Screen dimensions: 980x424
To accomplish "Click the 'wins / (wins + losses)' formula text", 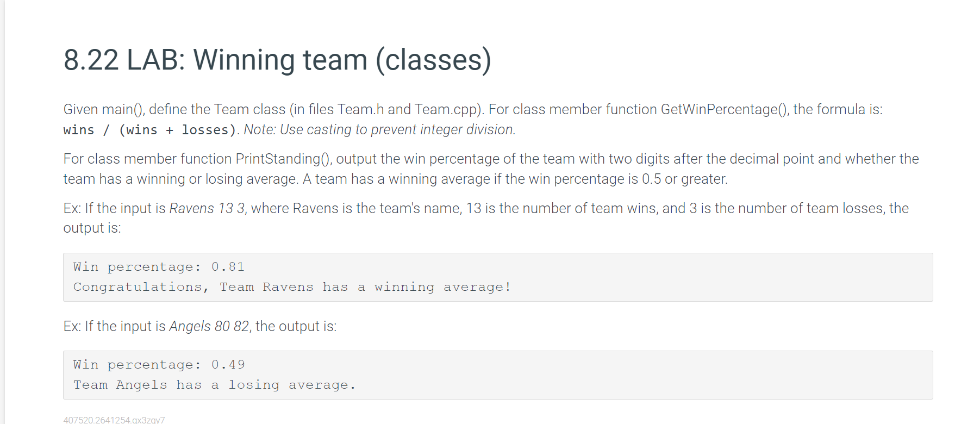I will pyautogui.click(x=150, y=130).
